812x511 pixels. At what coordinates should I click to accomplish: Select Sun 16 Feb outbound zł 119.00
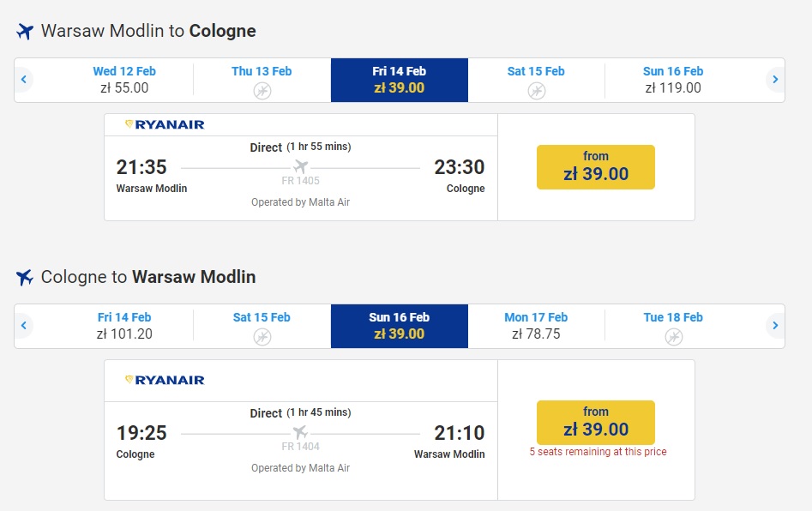(x=673, y=80)
